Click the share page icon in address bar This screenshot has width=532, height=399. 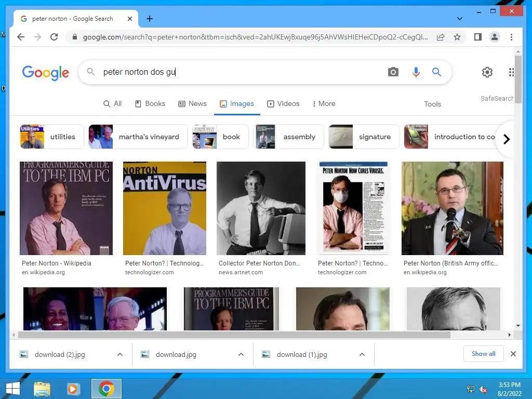click(x=441, y=37)
